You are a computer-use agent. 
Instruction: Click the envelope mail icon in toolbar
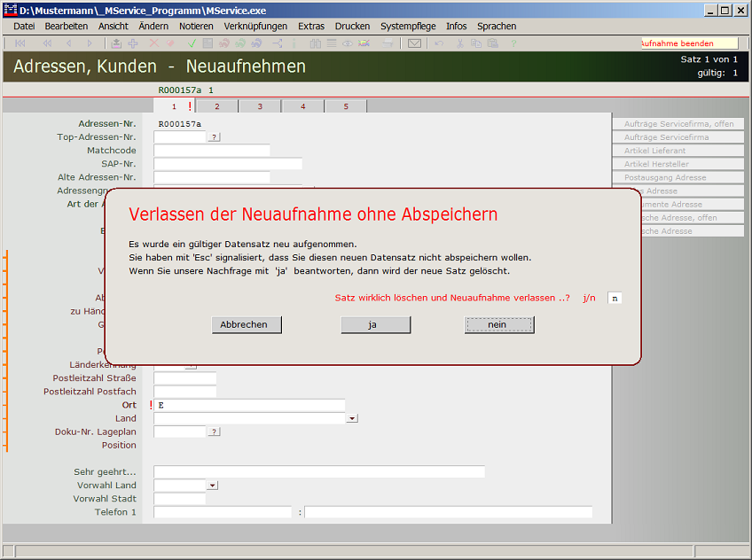[414, 43]
